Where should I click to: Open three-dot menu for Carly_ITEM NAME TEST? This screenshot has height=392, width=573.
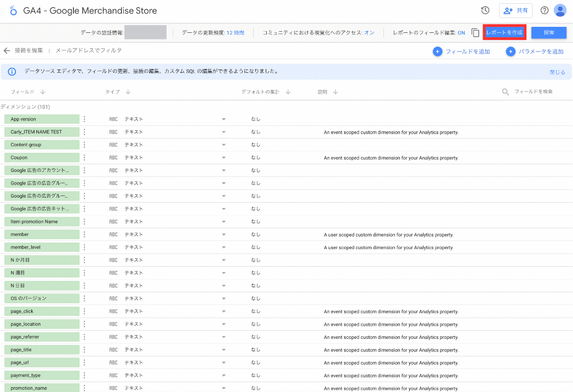click(84, 132)
